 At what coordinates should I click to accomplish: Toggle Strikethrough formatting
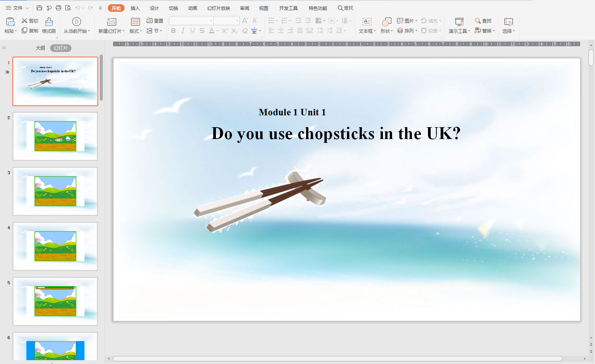(x=202, y=31)
